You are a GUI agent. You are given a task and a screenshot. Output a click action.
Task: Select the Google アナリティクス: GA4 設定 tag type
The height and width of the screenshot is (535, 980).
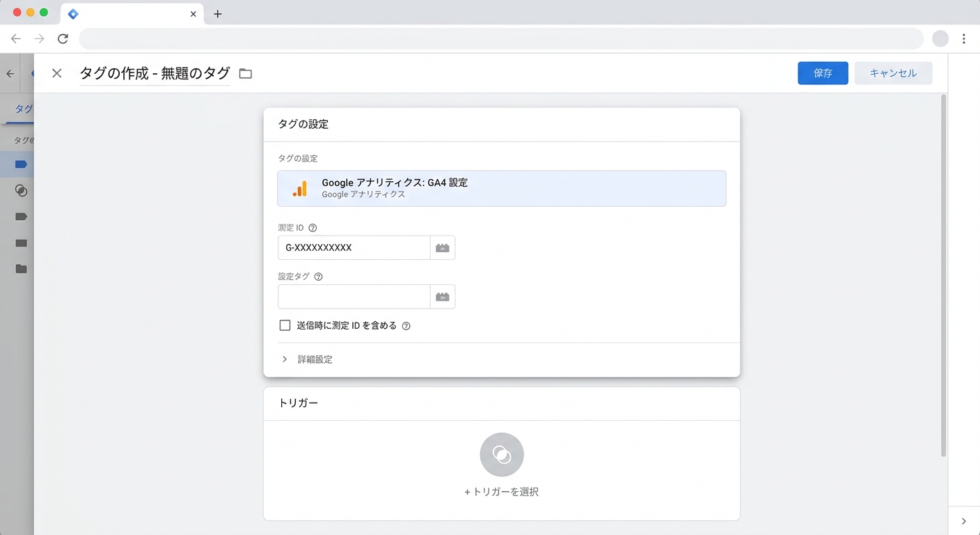[502, 188]
